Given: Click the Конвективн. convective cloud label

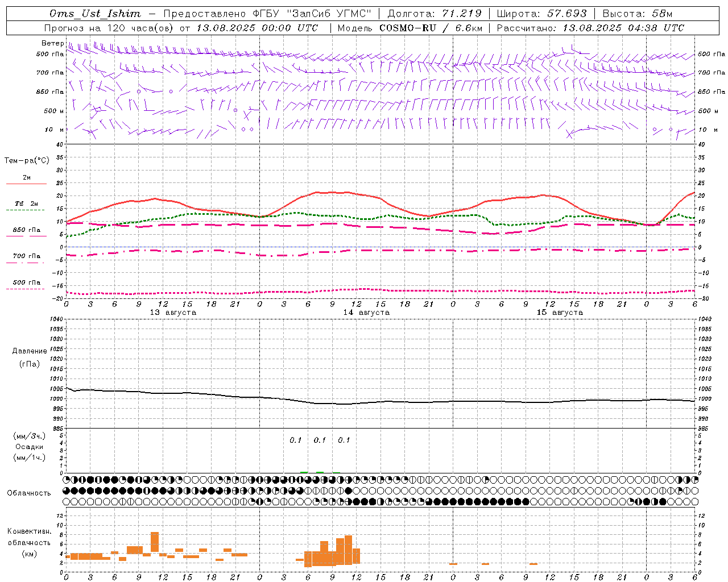Looking at the screenshot, I should click(x=30, y=531).
